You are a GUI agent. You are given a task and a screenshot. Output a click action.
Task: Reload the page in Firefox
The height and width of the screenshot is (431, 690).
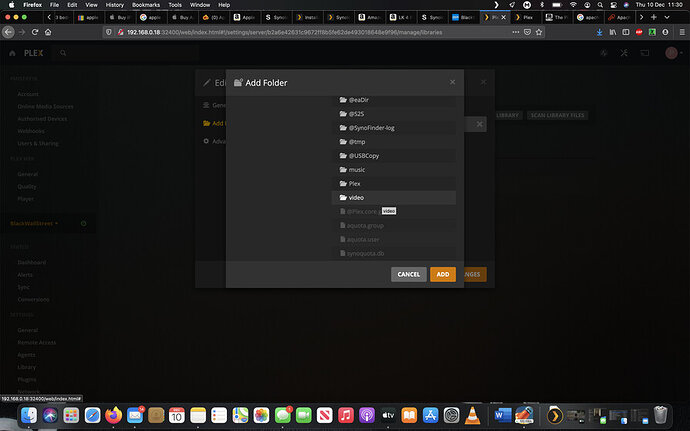point(35,32)
